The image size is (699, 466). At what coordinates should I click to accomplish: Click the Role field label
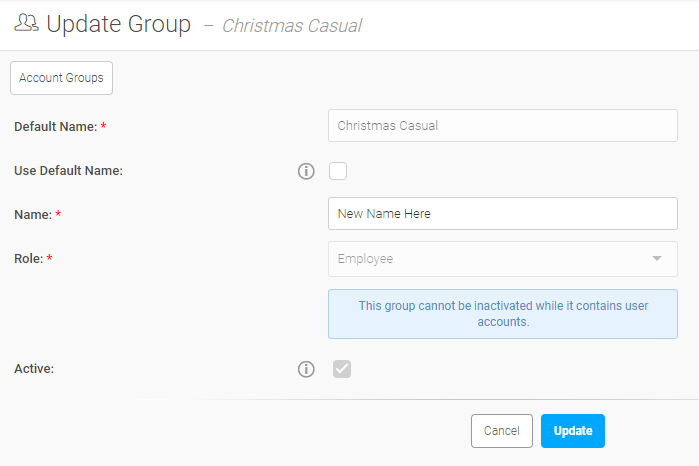click(x=29, y=259)
